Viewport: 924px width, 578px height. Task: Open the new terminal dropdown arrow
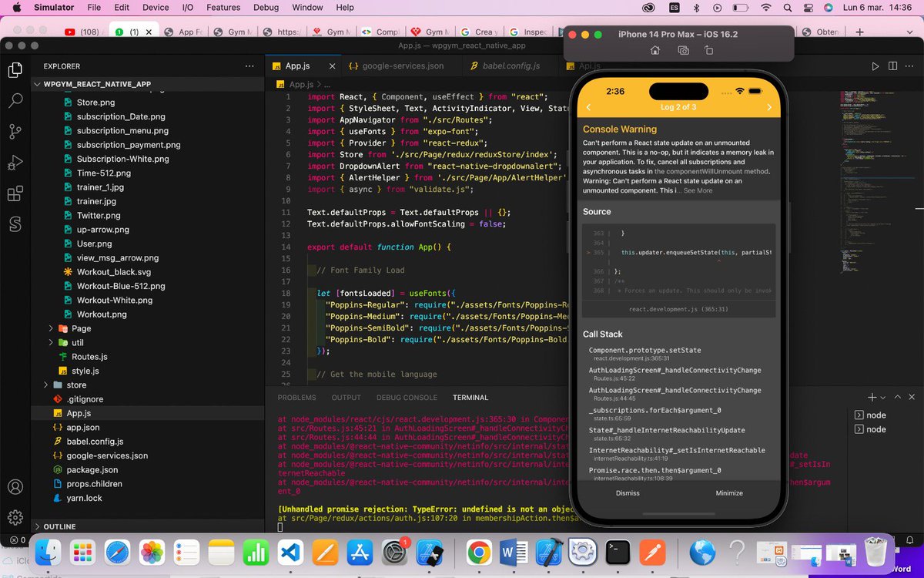(884, 397)
